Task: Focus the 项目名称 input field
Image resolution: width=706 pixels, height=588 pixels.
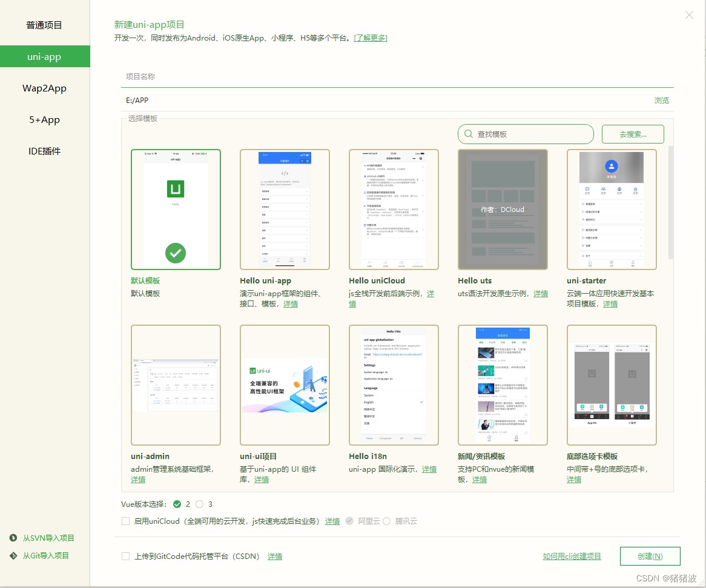Action: click(397, 76)
